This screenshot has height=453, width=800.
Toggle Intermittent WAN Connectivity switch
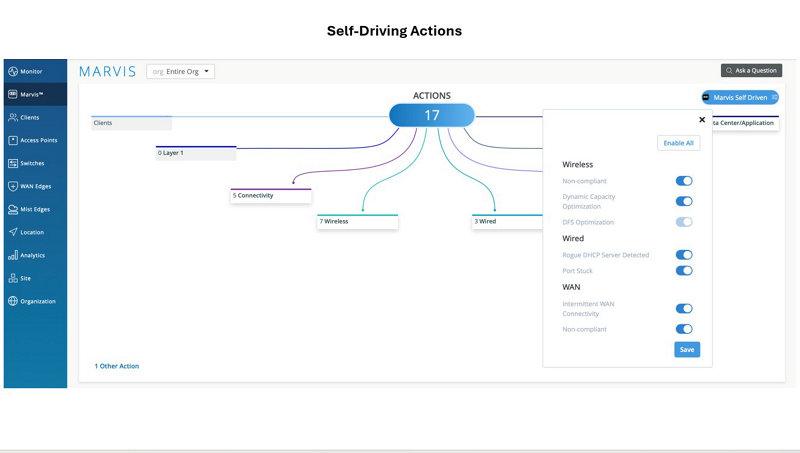click(x=684, y=308)
